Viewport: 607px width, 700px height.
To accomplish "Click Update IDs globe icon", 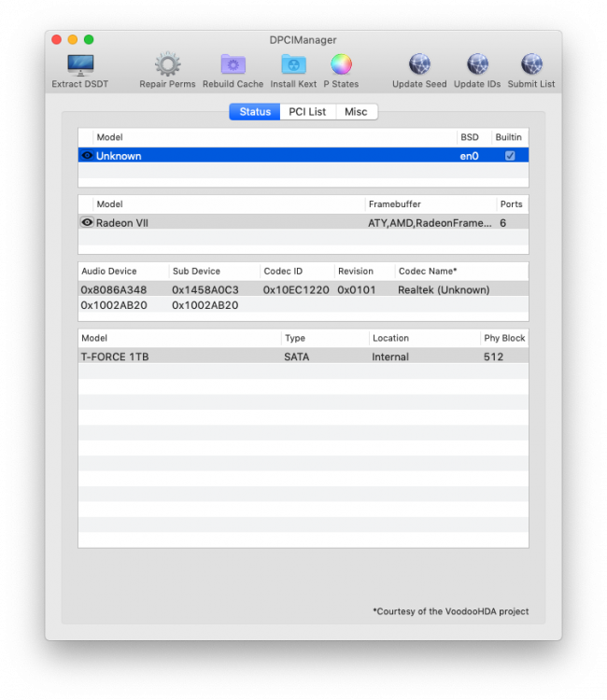I will [477, 64].
